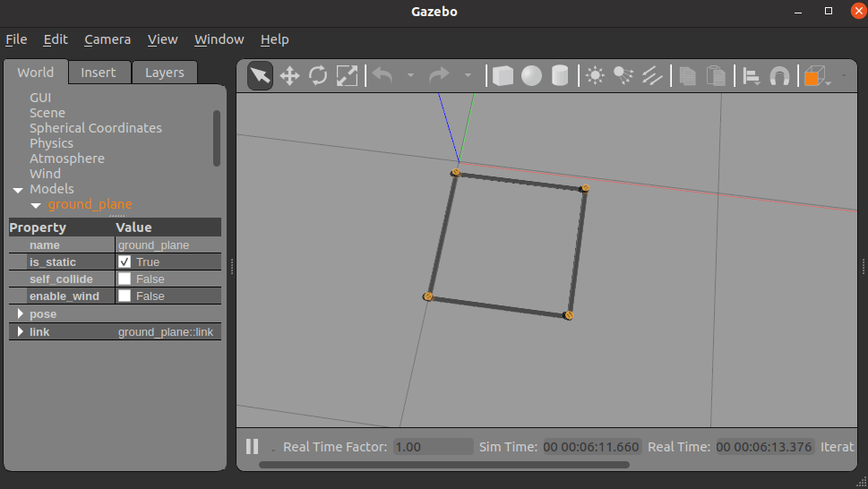The height and width of the screenshot is (489, 868).
Task: Click the world tree vertical scrollbar
Action: tap(217, 138)
